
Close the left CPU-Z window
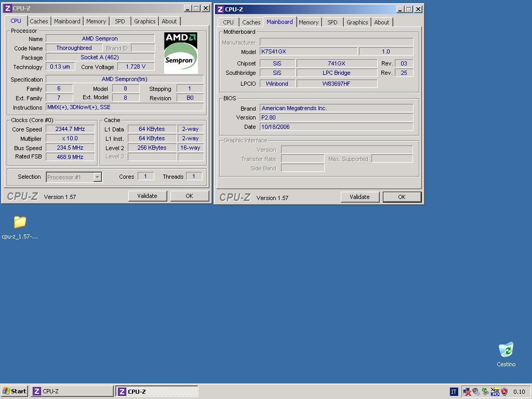pyautogui.click(x=206, y=8)
